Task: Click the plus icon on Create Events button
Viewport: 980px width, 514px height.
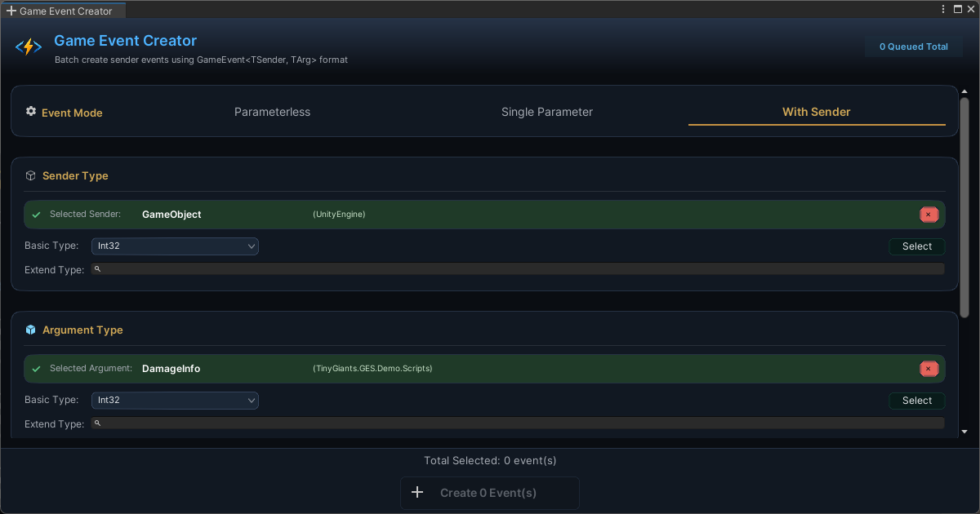Action: pyautogui.click(x=417, y=492)
